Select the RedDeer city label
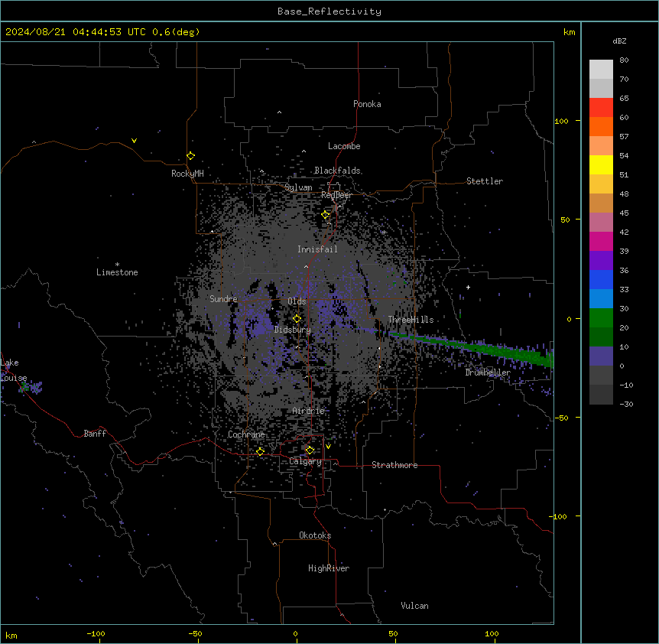This screenshot has height=644, width=659. coord(336,195)
